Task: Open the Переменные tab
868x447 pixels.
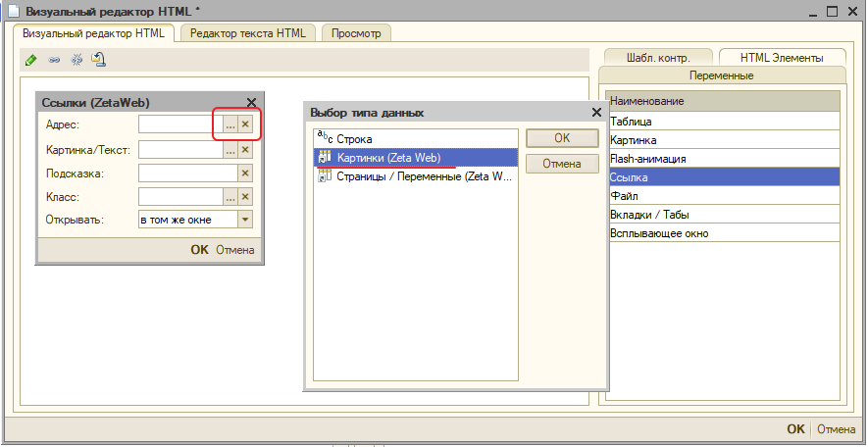Action: click(x=721, y=75)
